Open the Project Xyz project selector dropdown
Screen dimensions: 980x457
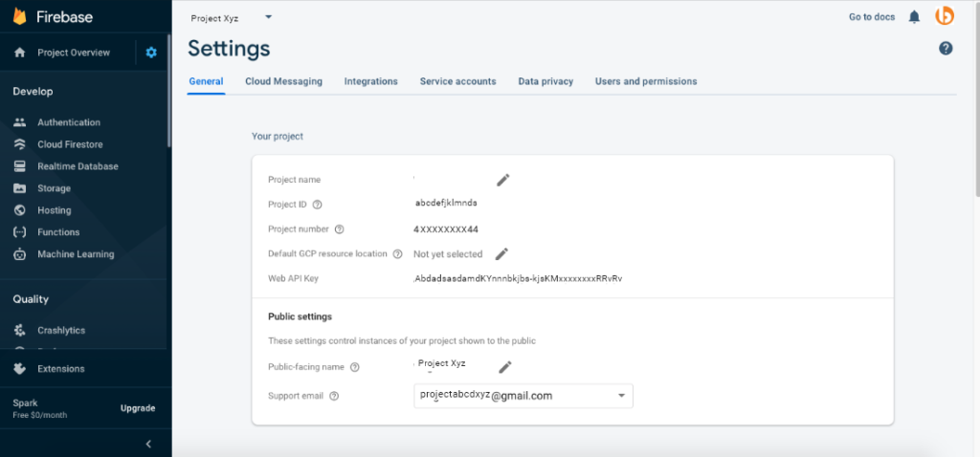pos(232,18)
